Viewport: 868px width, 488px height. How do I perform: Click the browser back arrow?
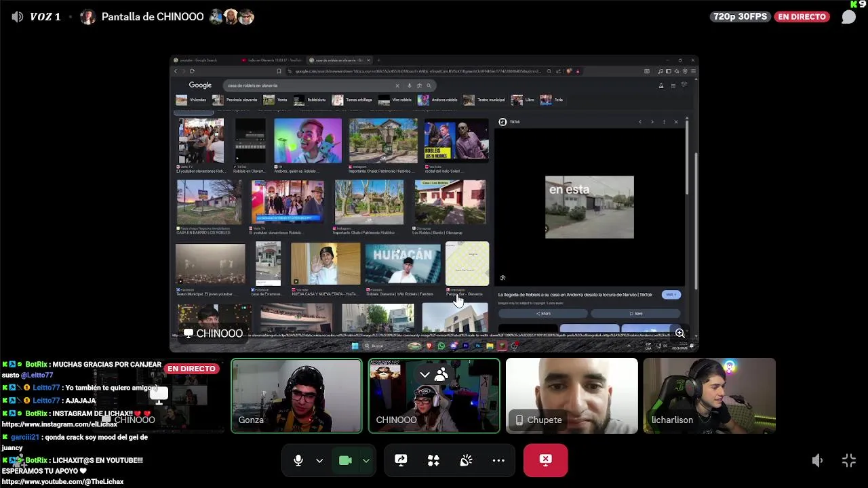[176, 71]
